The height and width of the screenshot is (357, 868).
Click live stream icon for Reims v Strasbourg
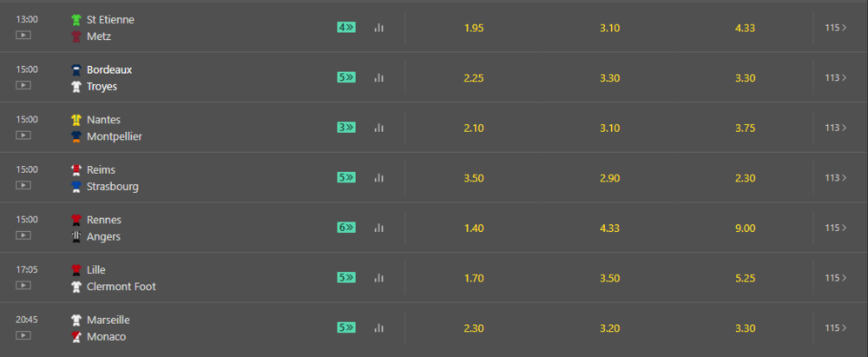tap(23, 185)
